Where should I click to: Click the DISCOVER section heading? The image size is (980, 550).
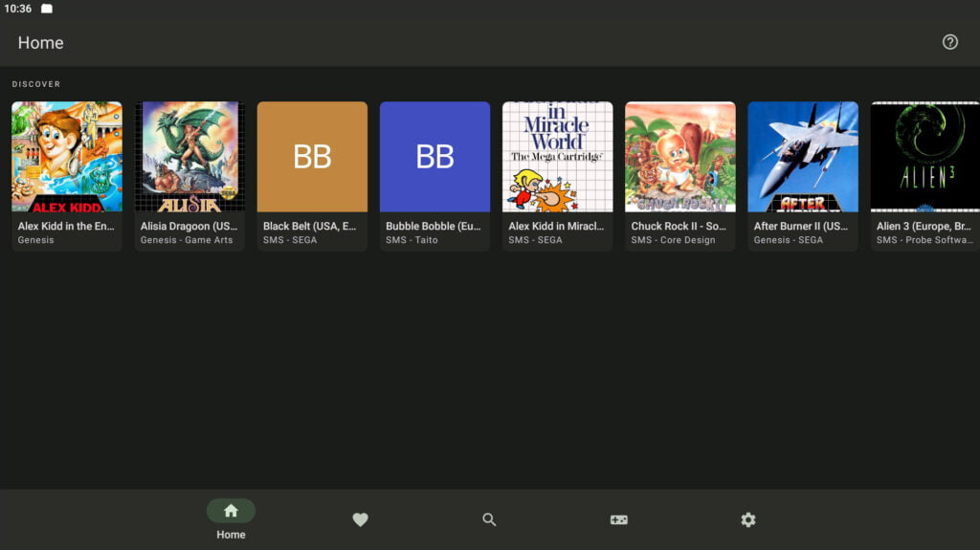36,84
